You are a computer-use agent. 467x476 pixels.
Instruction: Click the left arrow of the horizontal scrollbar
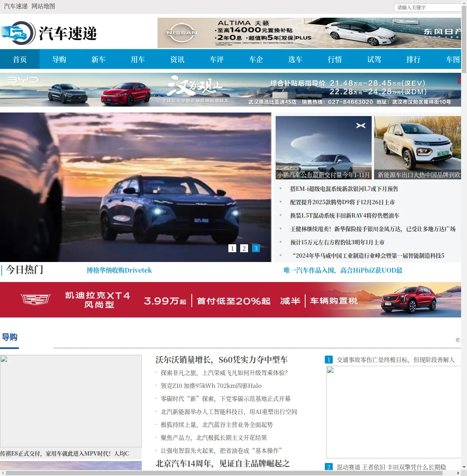tap(3, 473)
